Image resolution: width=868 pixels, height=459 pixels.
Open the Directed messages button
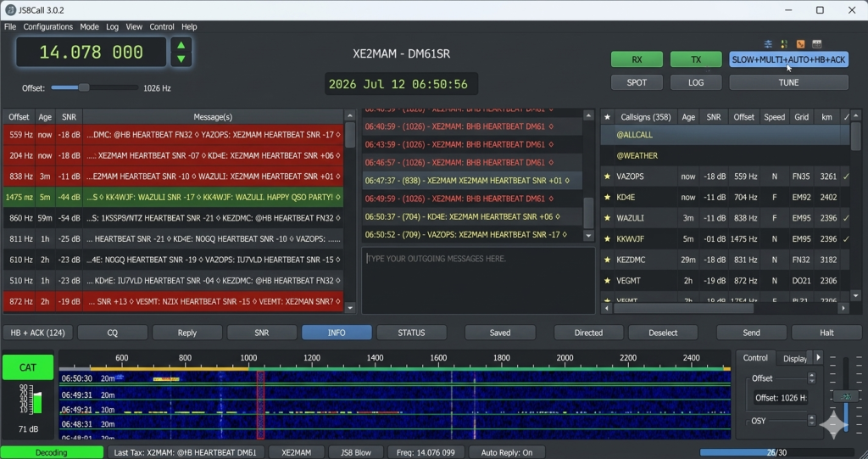[588, 333]
